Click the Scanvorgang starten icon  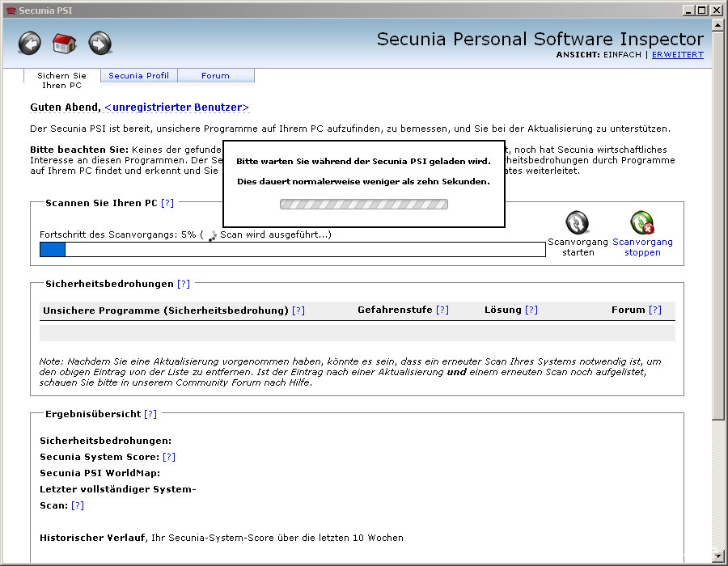click(577, 222)
